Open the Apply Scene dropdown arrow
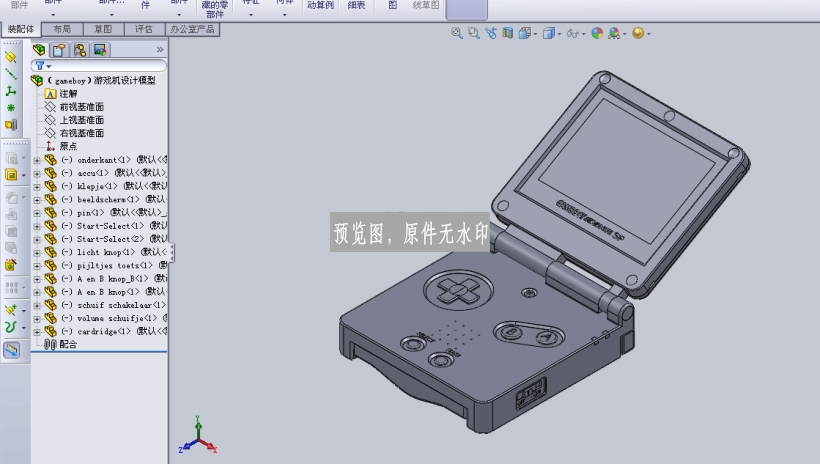The image size is (820, 464). click(x=624, y=35)
